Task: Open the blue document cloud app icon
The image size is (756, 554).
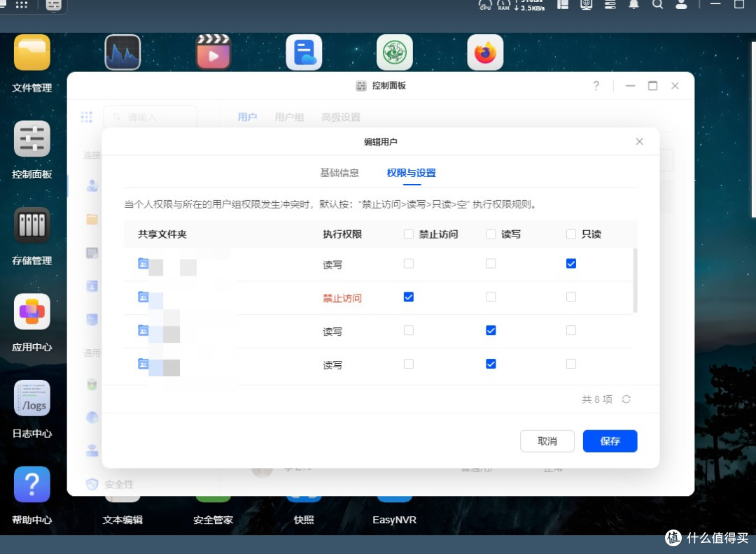Action: 304,52
